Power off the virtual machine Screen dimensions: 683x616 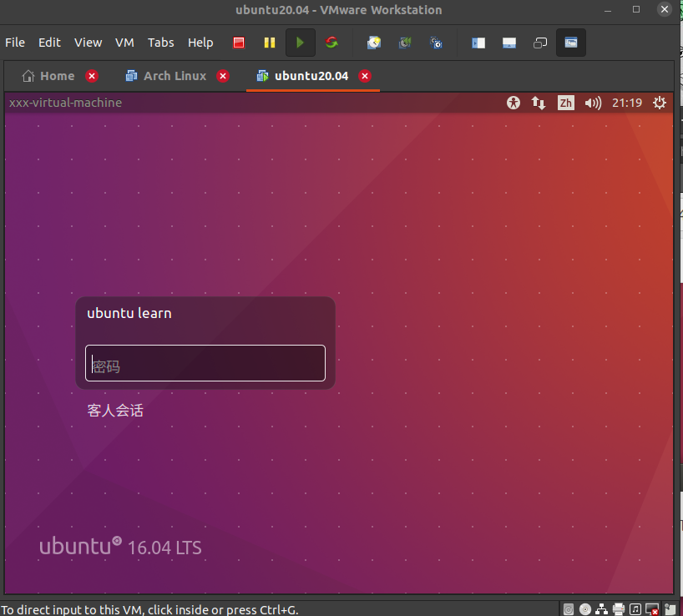[x=238, y=43]
